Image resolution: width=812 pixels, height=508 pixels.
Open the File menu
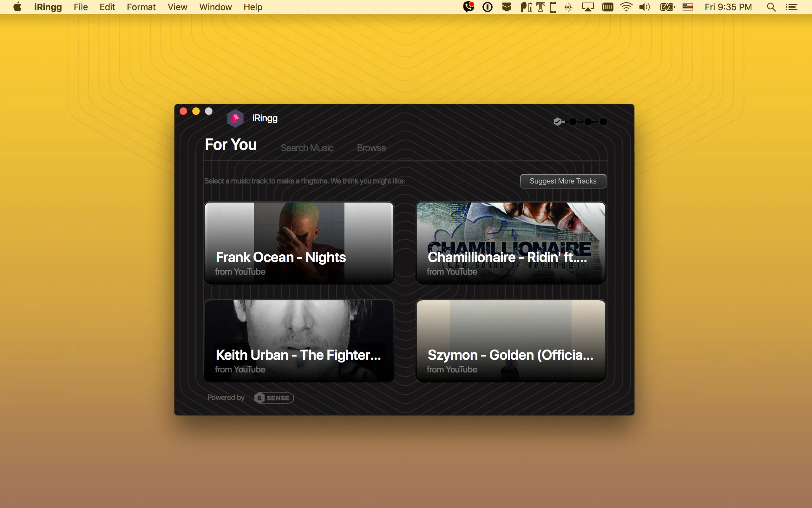coord(81,7)
